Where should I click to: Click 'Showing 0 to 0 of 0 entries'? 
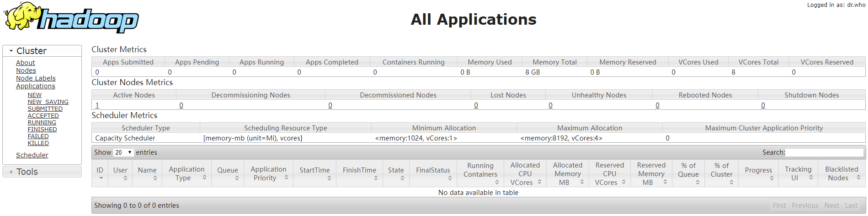[x=137, y=205]
